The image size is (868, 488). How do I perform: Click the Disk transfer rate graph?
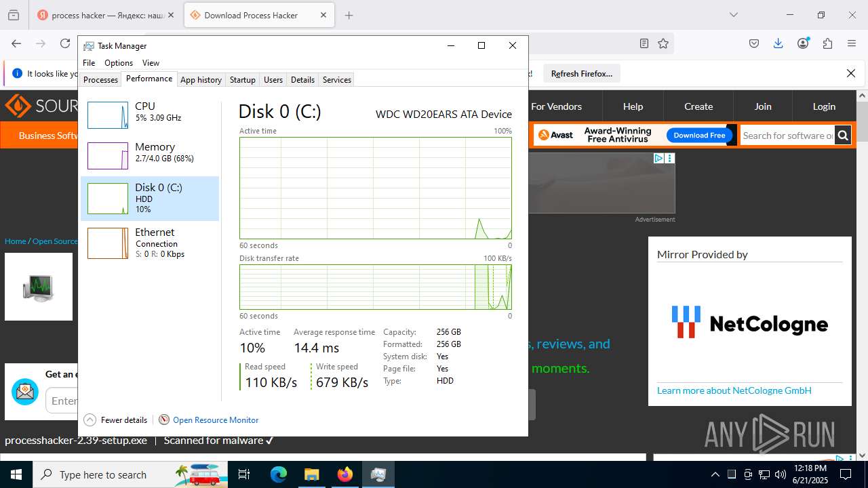(376, 287)
